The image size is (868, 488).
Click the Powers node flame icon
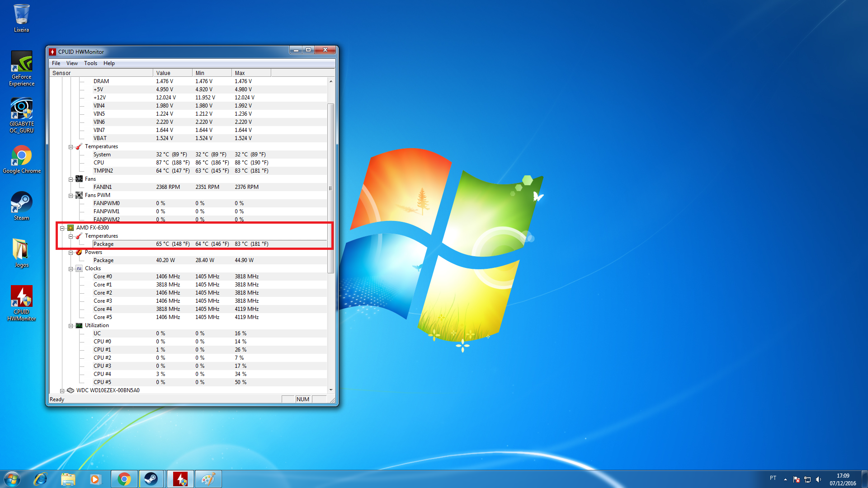(x=79, y=252)
